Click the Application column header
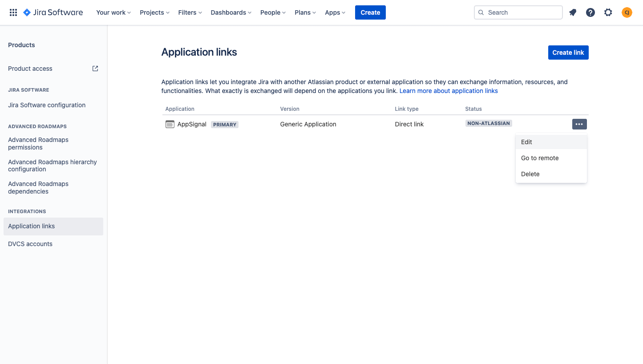Viewport: 643px width, 364px height. pos(180,109)
